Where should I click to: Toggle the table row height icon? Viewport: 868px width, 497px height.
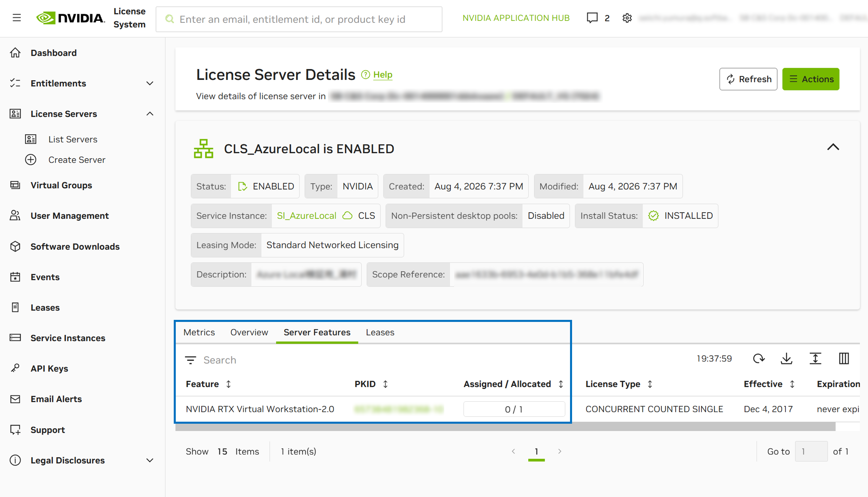tap(815, 358)
